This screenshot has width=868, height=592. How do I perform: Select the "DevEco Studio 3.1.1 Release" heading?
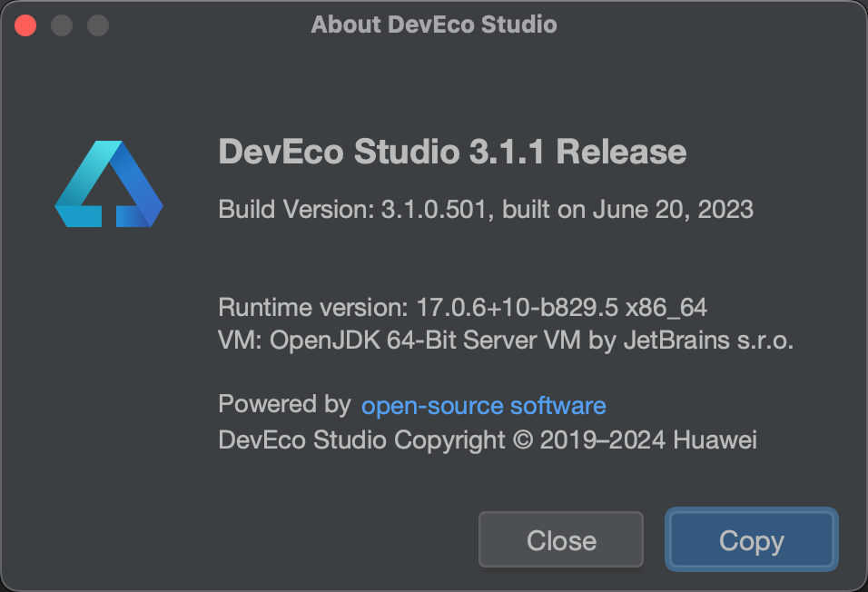coord(452,152)
